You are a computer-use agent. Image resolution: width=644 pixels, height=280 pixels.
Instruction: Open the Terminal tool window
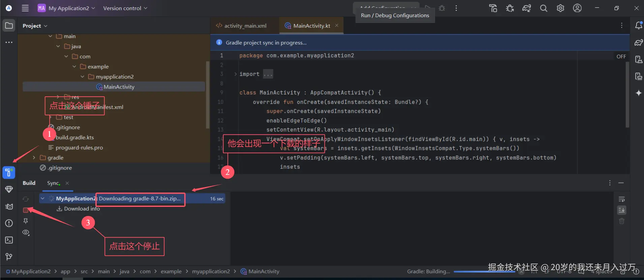tap(9, 240)
